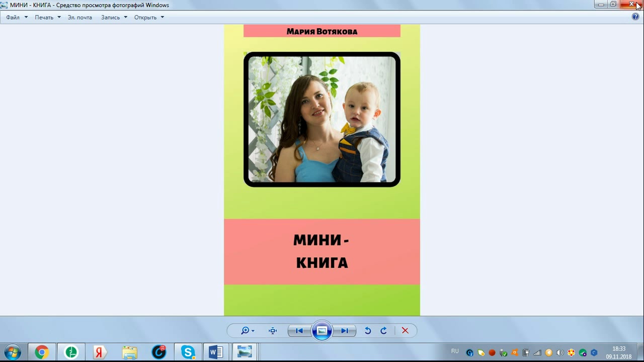This screenshot has height=362, width=644.
Task: Open network signal bars tray icon
Action: coord(537,352)
